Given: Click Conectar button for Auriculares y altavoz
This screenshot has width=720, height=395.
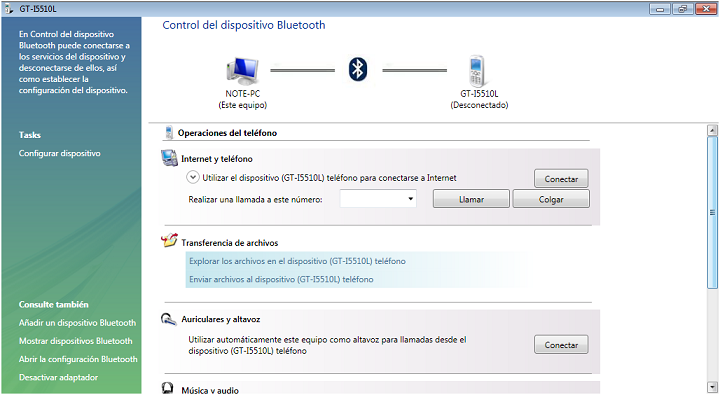Looking at the screenshot, I should tap(561, 344).
